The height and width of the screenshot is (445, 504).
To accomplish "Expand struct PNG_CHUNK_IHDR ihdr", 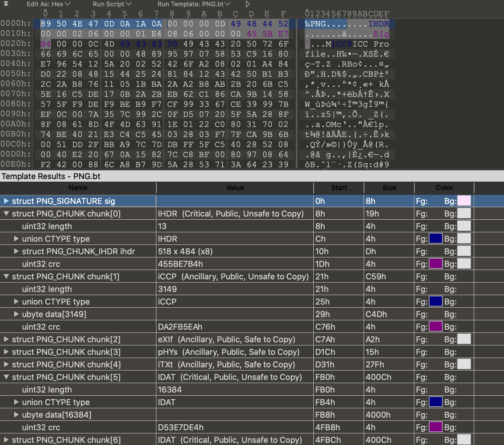I will pyautogui.click(x=16, y=251).
